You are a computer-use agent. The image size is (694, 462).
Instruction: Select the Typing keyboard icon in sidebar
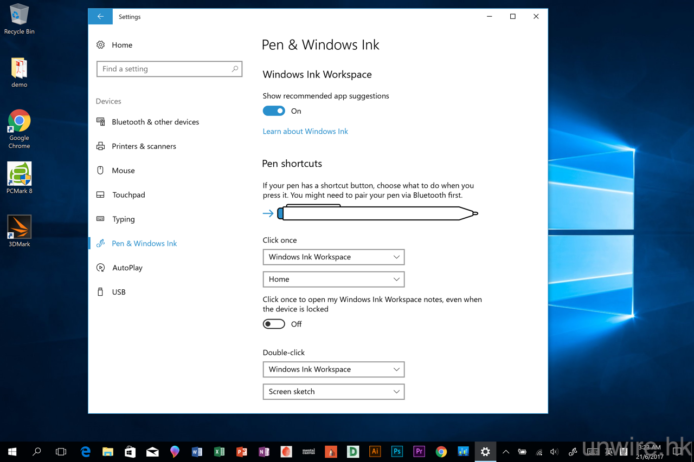click(101, 219)
